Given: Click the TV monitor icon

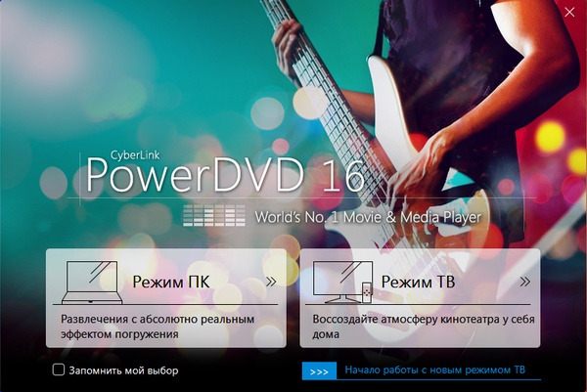Looking at the screenshot, I should coord(337,280).
